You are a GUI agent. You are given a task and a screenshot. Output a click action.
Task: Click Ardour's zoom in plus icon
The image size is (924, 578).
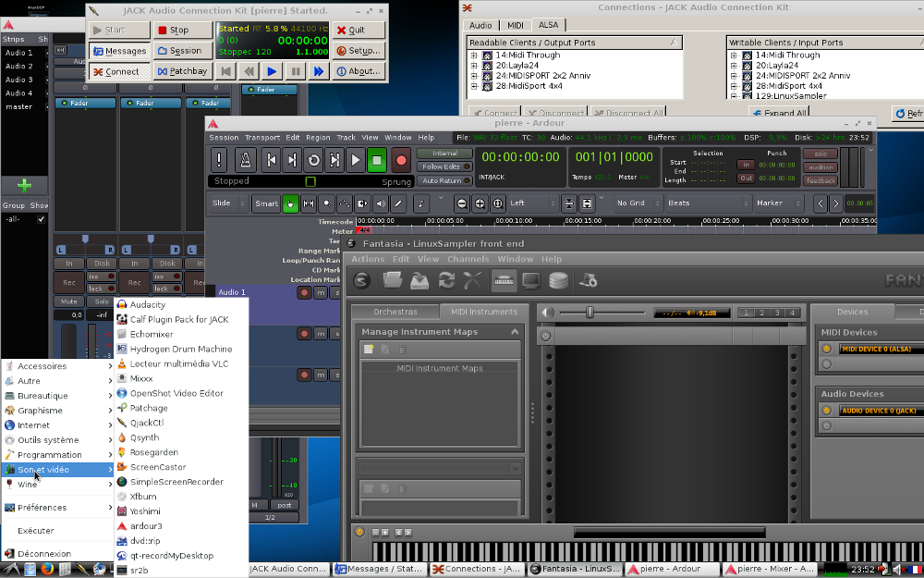click(480, 203)
